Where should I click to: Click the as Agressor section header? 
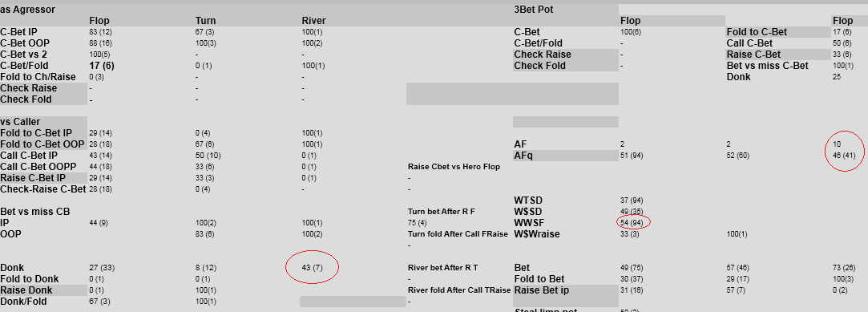tap(28, 10)
